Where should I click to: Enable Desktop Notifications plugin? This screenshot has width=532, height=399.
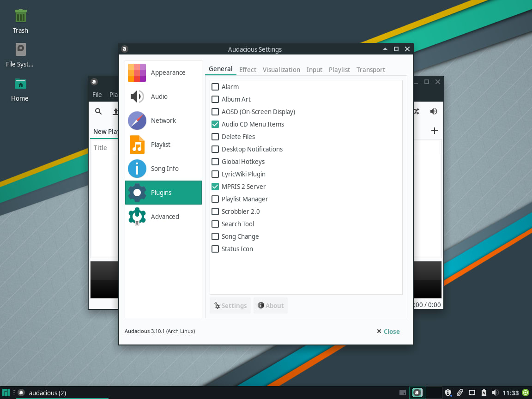[215, 149]
